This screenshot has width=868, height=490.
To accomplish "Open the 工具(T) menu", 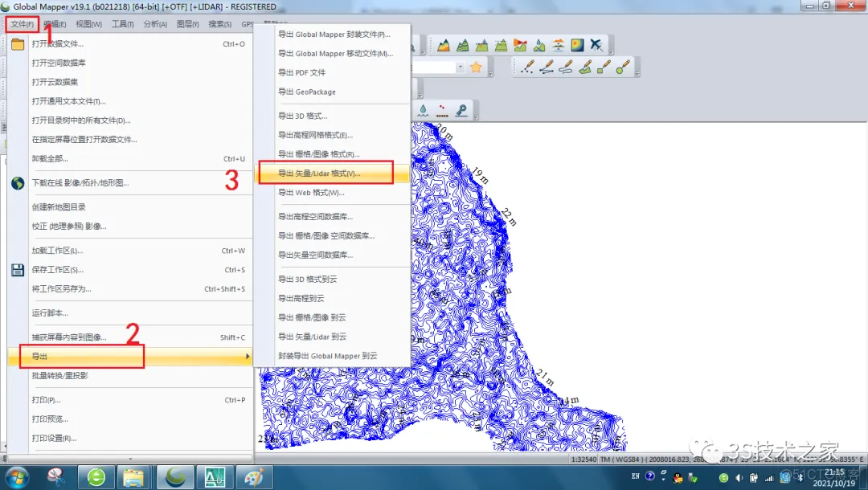I will (x=122, y=24).
